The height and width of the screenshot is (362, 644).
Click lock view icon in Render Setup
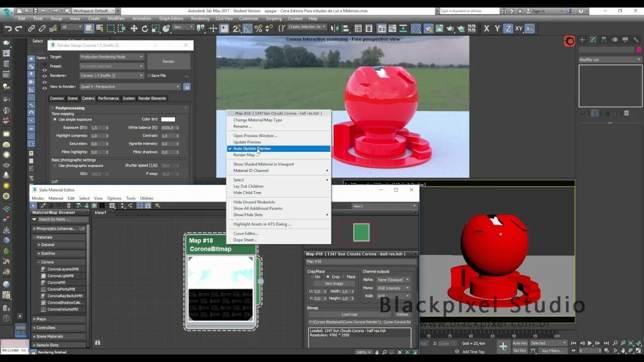pos(187,86)
